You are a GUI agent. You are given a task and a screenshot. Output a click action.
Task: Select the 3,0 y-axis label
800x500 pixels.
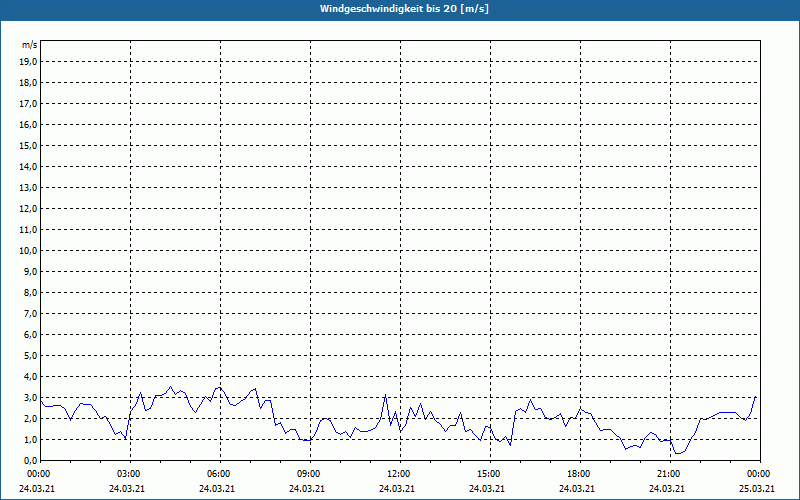(31, 397)
